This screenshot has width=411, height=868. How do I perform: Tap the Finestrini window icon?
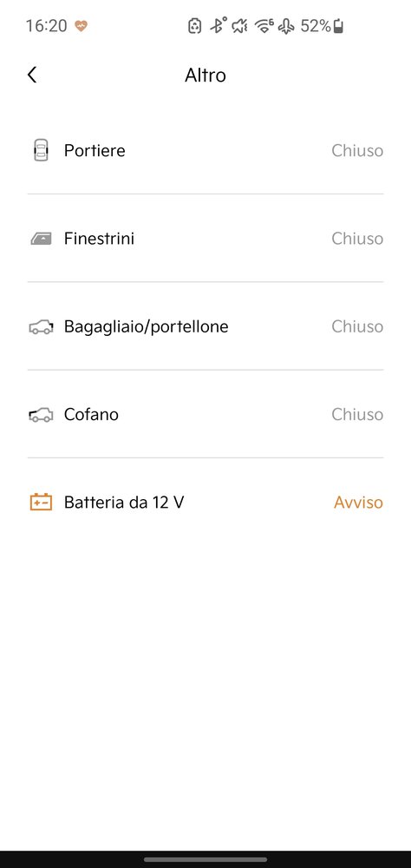click(x=41, y=239)
